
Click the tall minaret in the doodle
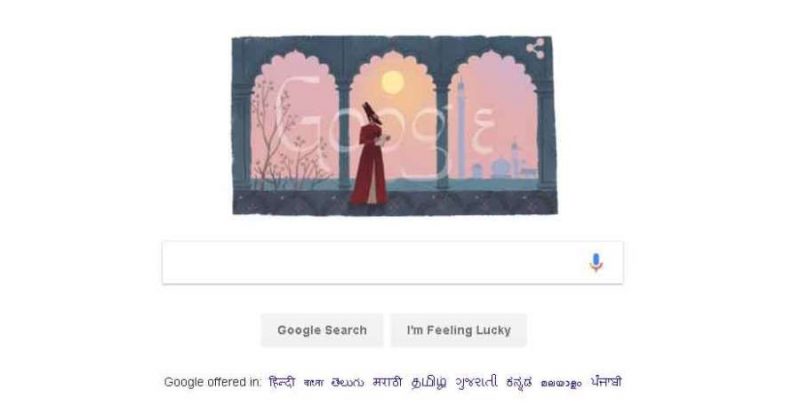pyautogui.click(x=461, y=128)
